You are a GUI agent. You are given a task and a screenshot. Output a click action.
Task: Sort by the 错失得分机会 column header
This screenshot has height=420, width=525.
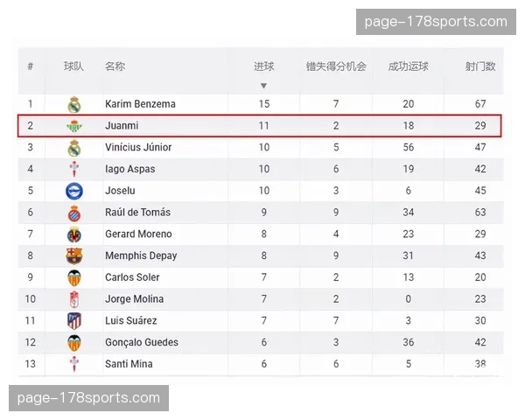[x=335, y=66]
